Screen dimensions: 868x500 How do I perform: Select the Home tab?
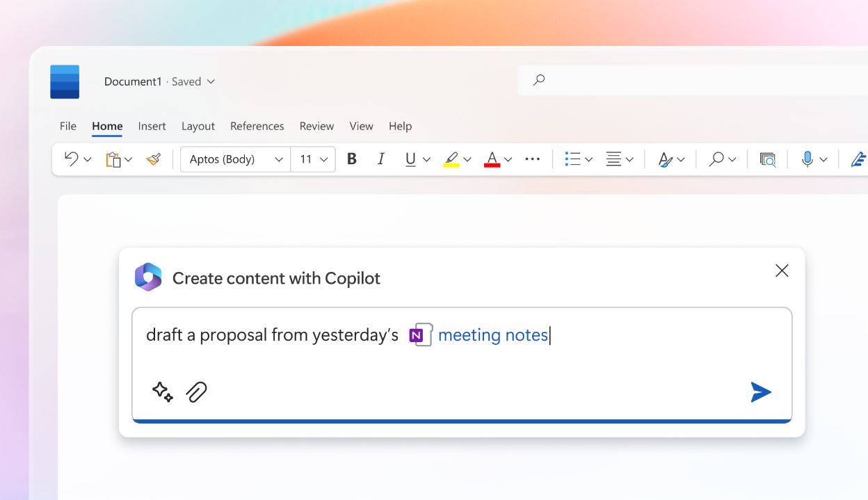(x=107, y=126)
